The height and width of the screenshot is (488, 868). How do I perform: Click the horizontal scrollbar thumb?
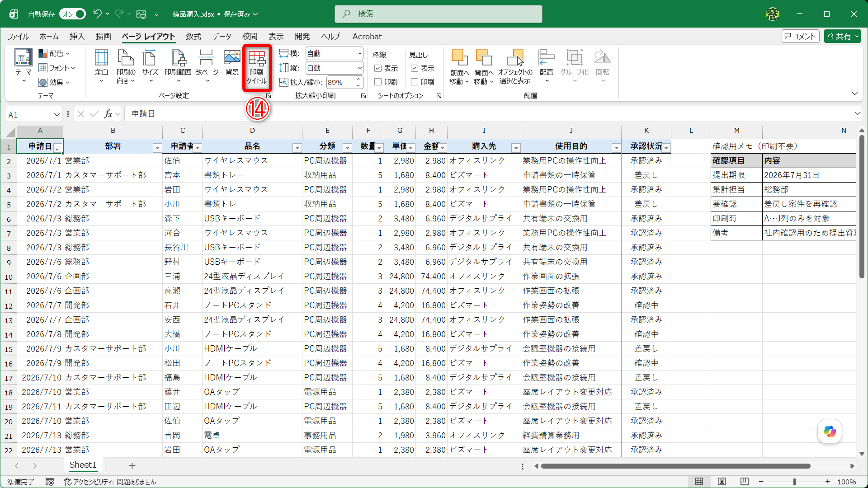coord(675,466)
